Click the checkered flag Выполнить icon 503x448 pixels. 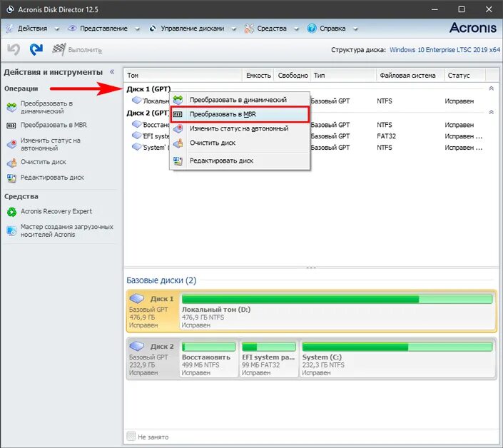pos(59,49)
